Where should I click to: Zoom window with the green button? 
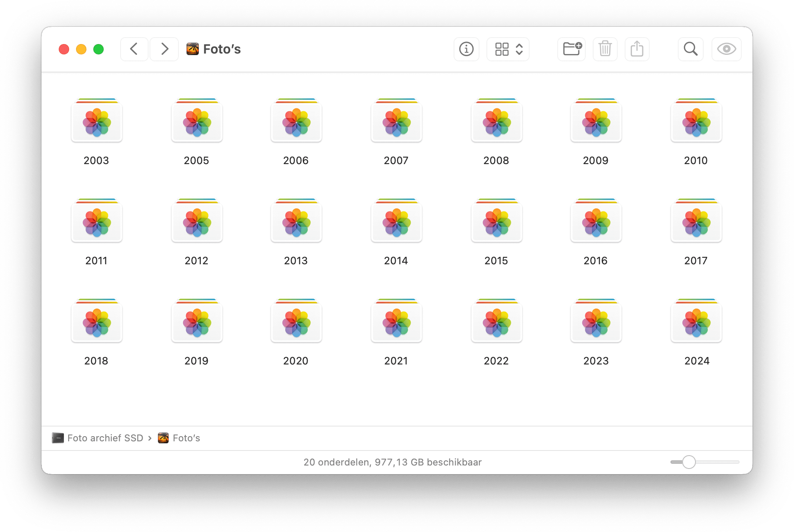tap(98, 49)
